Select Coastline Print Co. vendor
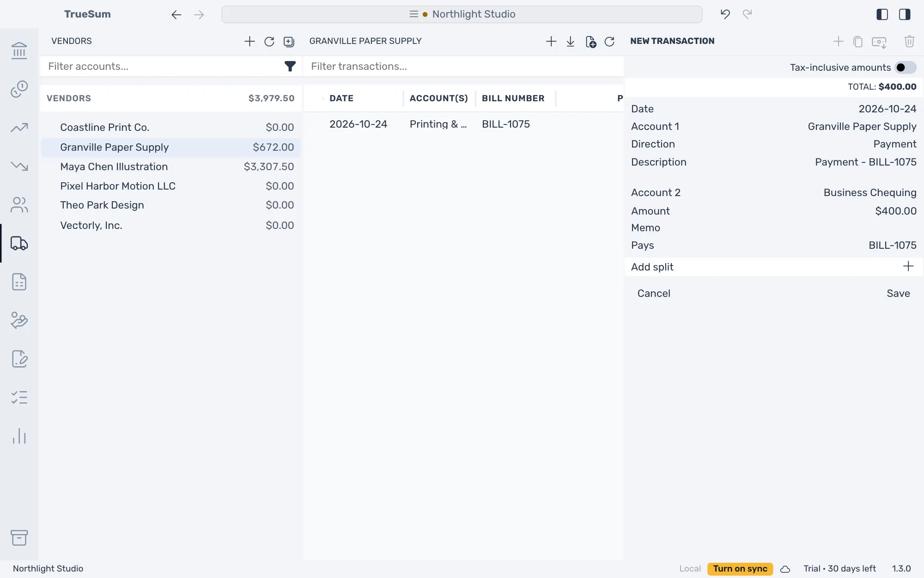The width and height of the screenshot is (924, 578). (x=170, y=127)
